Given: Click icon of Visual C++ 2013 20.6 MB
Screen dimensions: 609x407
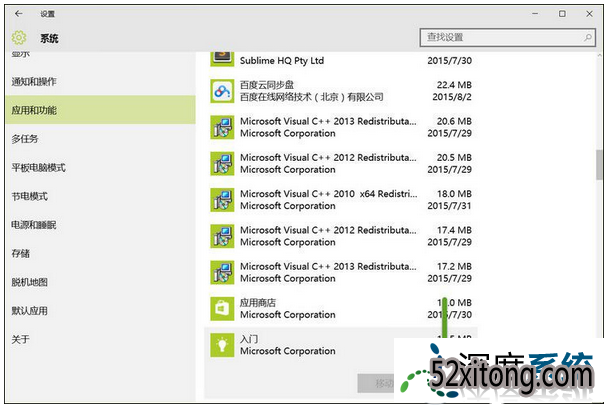Looking at the screenshot, I should [x=222, y=127].
